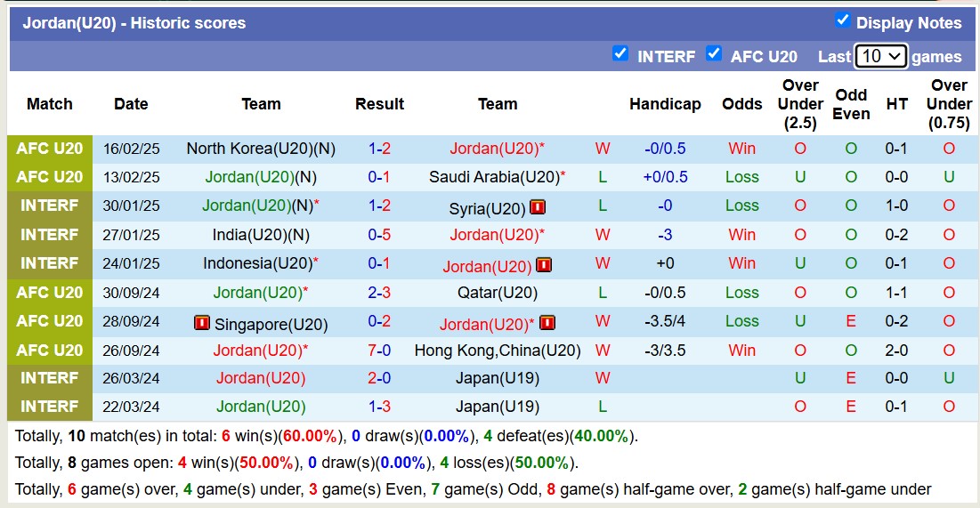The width and height of the screenshot is (980, 508).
Task: Open the North Korea(U20) team link
Action: (251, 149)
